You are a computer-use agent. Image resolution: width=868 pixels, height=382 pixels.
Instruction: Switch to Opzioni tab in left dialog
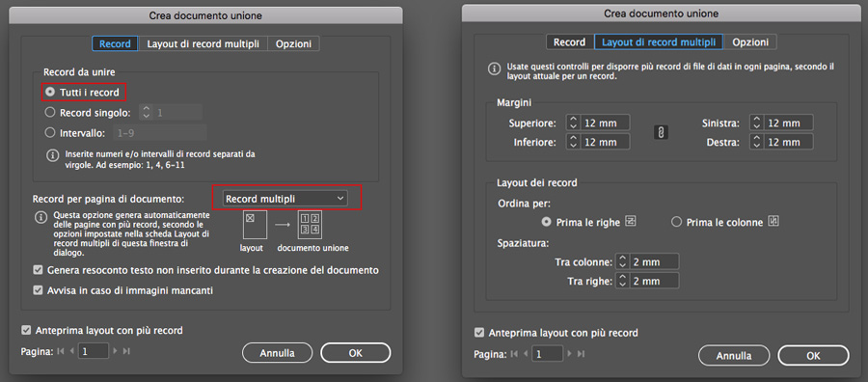294,44
